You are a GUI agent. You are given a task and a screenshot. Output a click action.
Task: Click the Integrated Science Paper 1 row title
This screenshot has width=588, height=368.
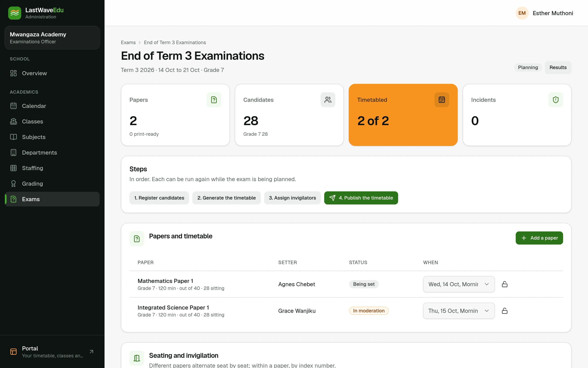pyautogui.click(x=173, y=307)
